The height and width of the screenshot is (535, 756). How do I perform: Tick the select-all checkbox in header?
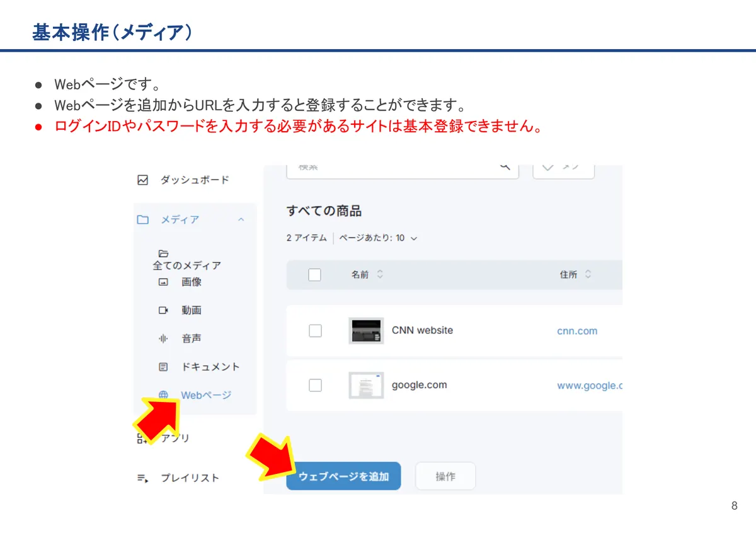(314, 275)
